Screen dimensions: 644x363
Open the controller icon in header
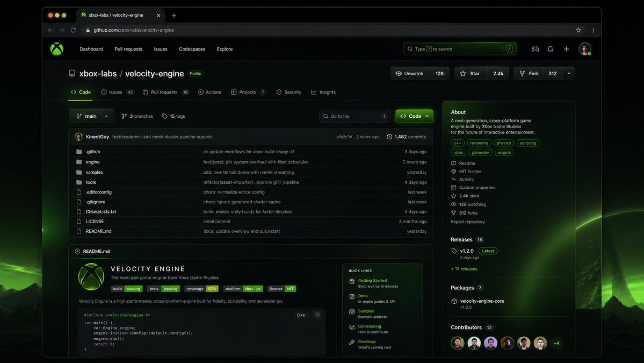pos(535,49)
